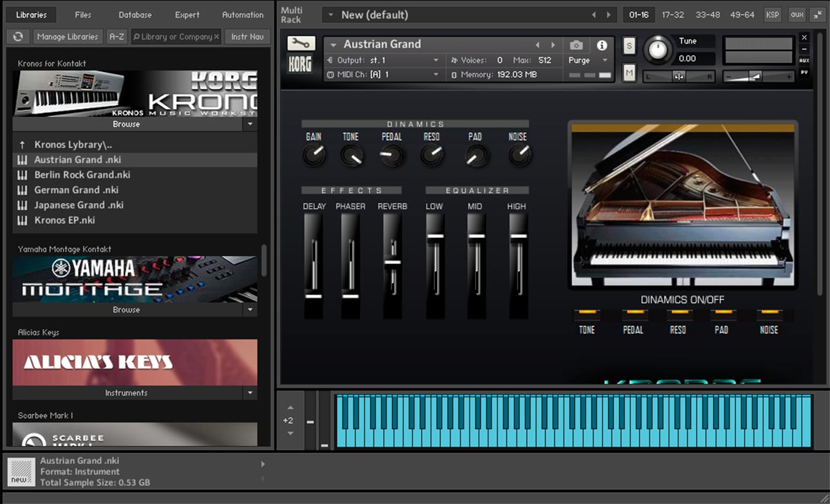The image size is (830, 504).
Task: Switch to the Libraries tab
Action: pyautogui.click(x=31, y=15)
